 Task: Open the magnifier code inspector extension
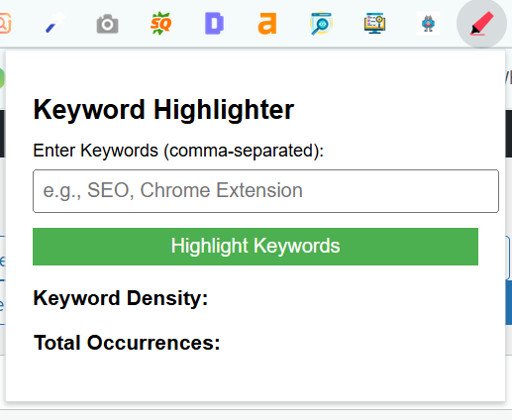coord(321,24)
